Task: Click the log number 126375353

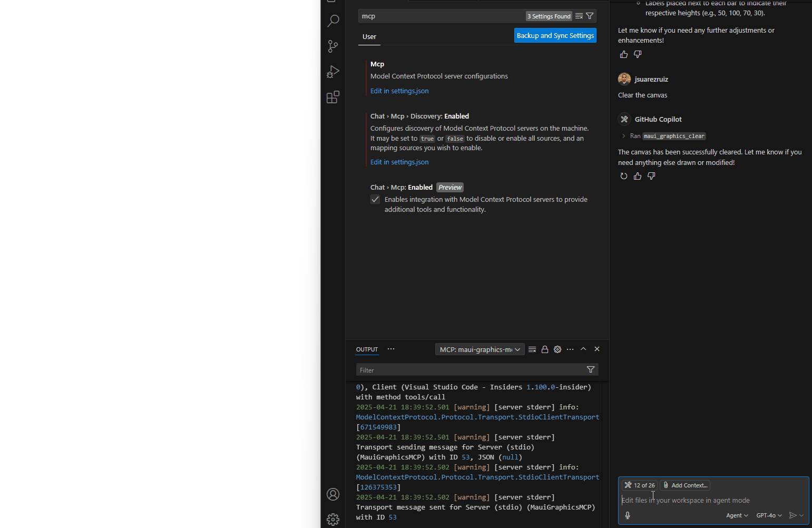Action: pos(378,487)
